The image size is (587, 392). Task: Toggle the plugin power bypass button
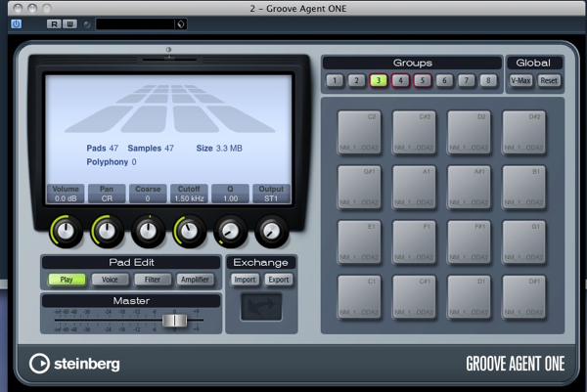16,24
